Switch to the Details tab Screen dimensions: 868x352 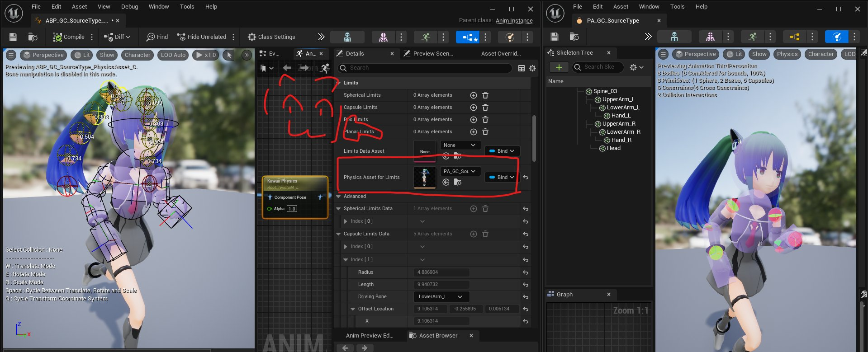coord(355,54)
